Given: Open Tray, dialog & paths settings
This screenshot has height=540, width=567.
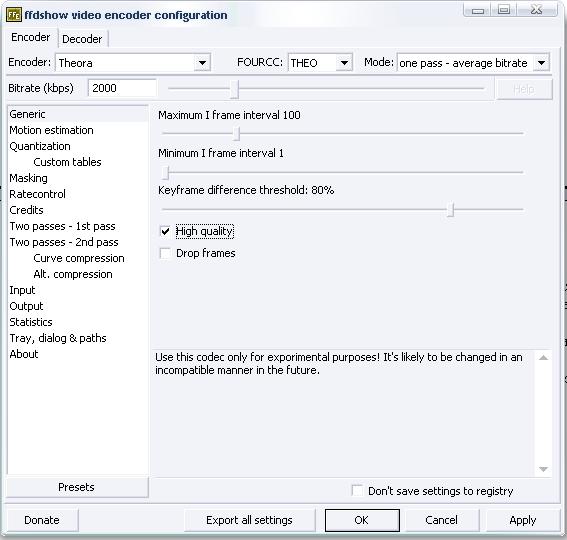Looking at the screenshot, I should coord(58,338).
